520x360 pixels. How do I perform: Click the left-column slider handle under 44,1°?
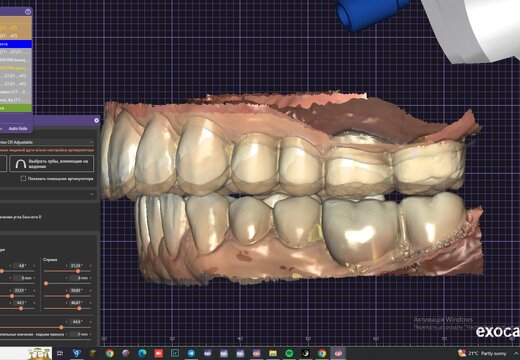tap(21, 308)
